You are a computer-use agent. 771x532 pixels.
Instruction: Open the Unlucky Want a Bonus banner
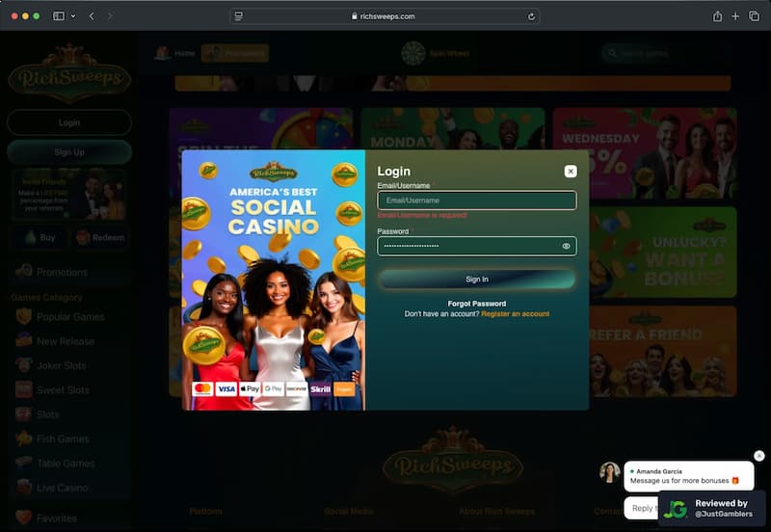coord(663,253)
